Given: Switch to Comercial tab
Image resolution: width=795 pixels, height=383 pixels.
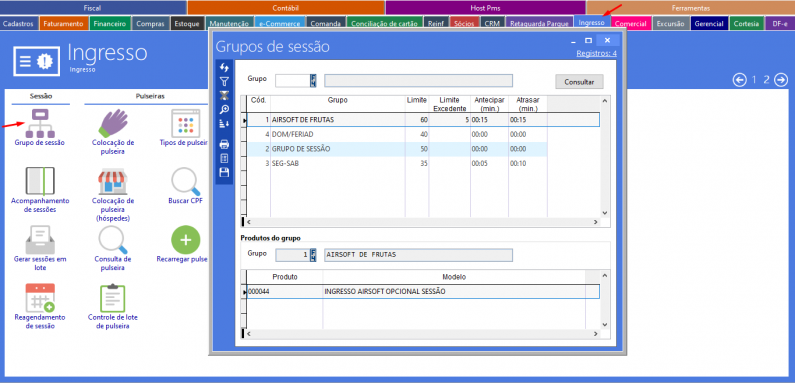Looking at the screenshot, I should click(630, 23).
